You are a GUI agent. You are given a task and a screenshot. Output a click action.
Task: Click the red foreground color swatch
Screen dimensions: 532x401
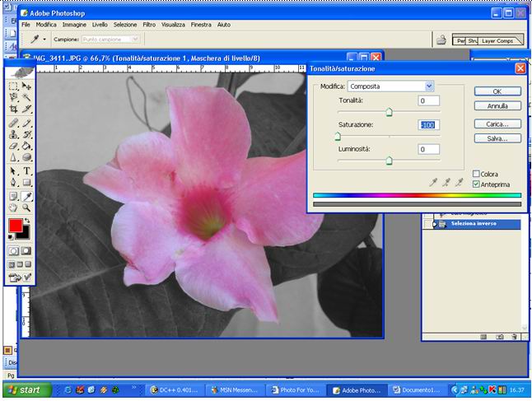pyautogui.click(x=15, y=226)
